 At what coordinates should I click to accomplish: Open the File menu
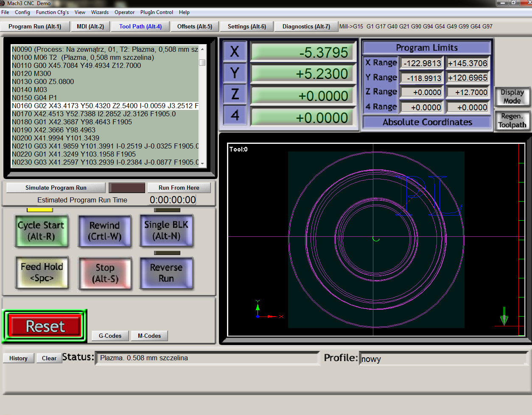(5, 12)
